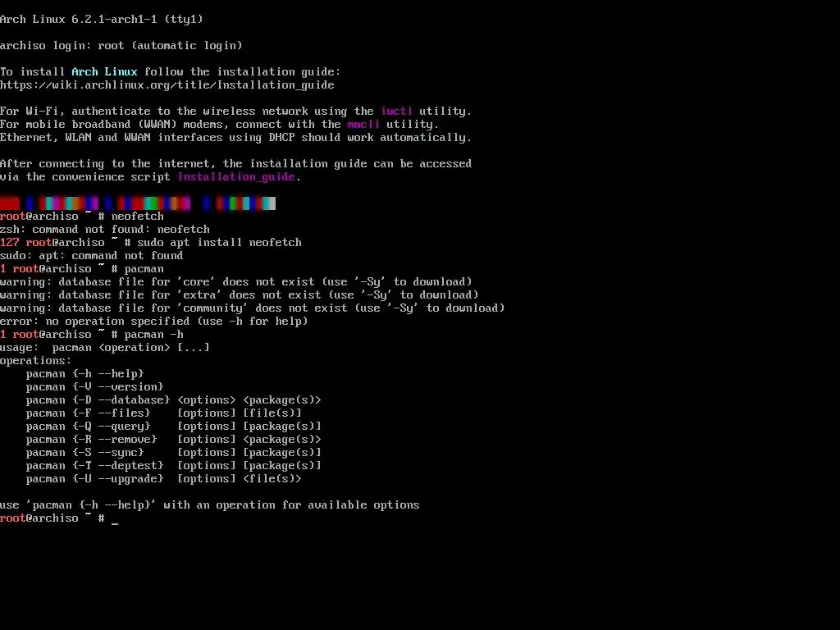This screenshot has height=630, width=840.
Task: Click the 'pacman {-R --remove}' entry
Action: [174, 440]
